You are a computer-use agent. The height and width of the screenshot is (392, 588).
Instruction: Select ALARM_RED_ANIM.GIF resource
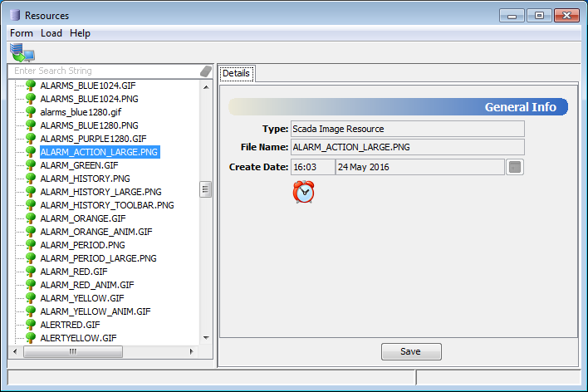[87, 285]
